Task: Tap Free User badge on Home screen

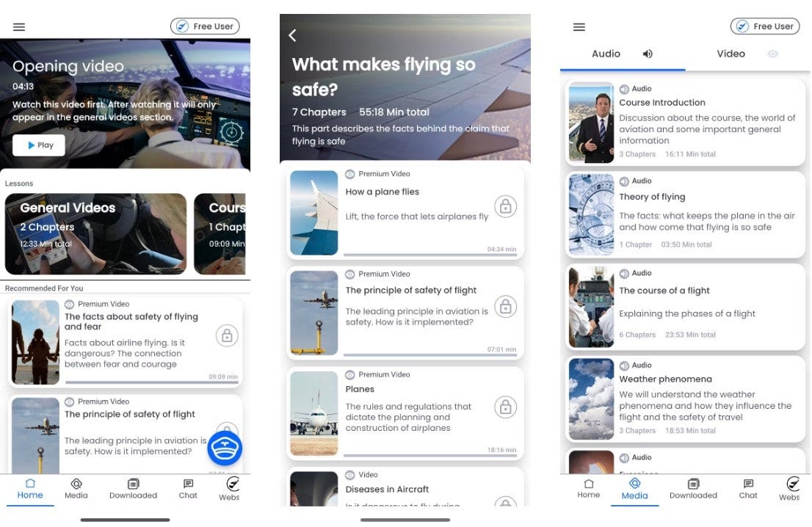Action: point(205,26)
